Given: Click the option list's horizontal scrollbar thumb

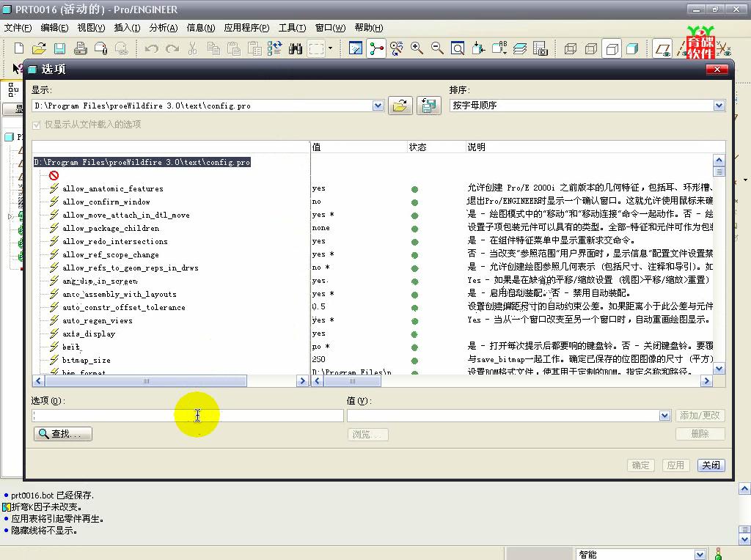Looking at the screenshot, I should (x=146, y=381).
